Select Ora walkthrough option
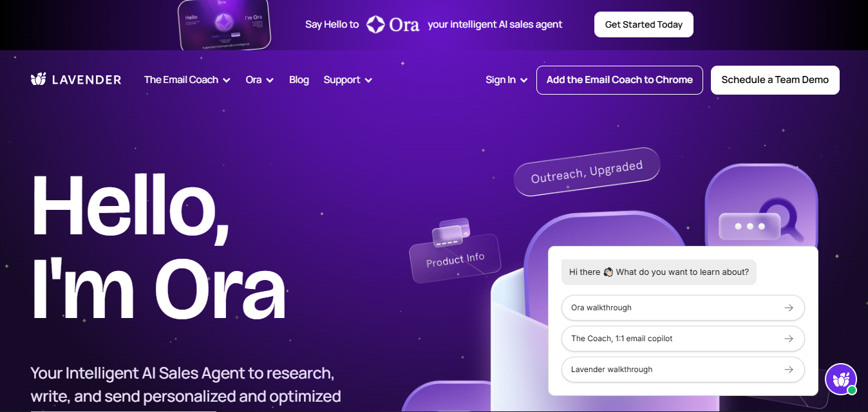The width and height of the screenshot is (868, 412). coord(683,308)
